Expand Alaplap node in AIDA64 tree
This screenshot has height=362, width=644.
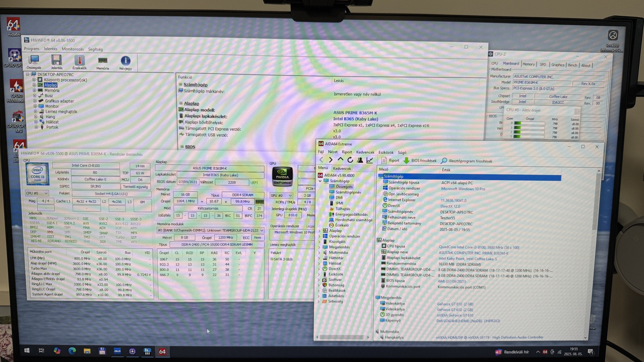pos(319,231)
